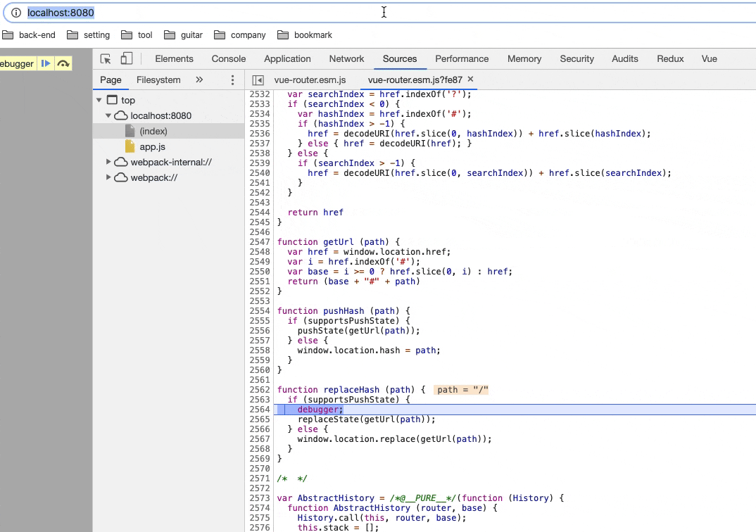756x532 pixels.
Task: Open the guitar bookmark folder
Action: tap(183, 34)
